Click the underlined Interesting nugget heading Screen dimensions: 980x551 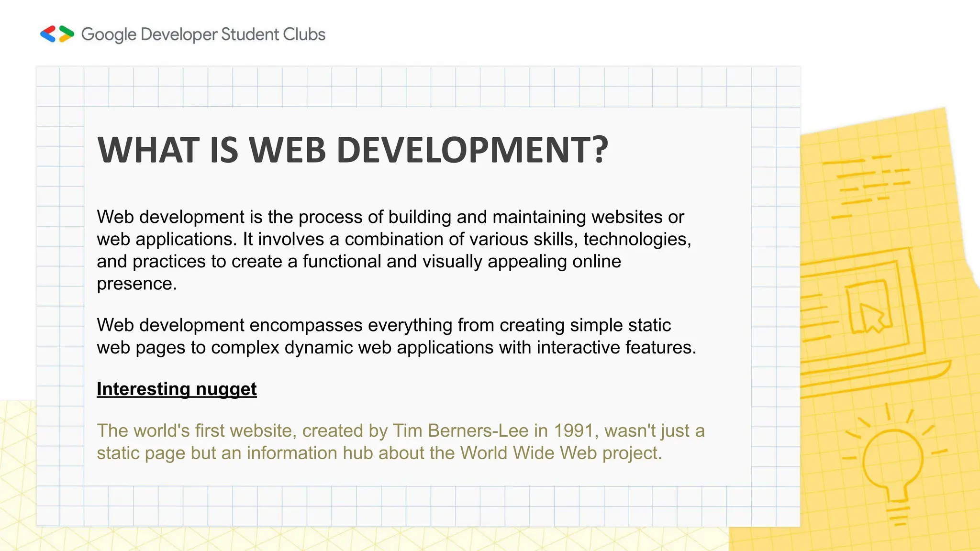point(177,389)
